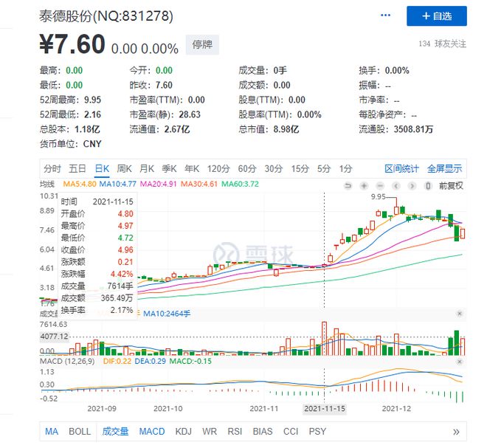Click the 52周最高 9.95 value
Viewport: 487px width, 448px height.
[x=92, y=100]
